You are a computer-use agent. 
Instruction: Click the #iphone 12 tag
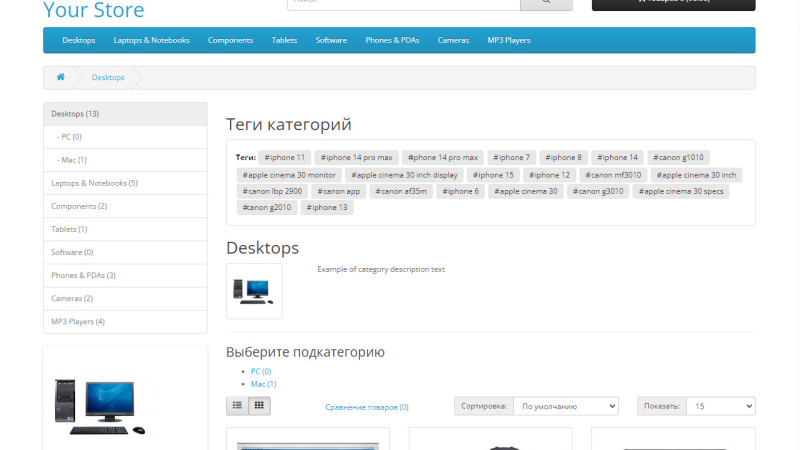(549, 175)
